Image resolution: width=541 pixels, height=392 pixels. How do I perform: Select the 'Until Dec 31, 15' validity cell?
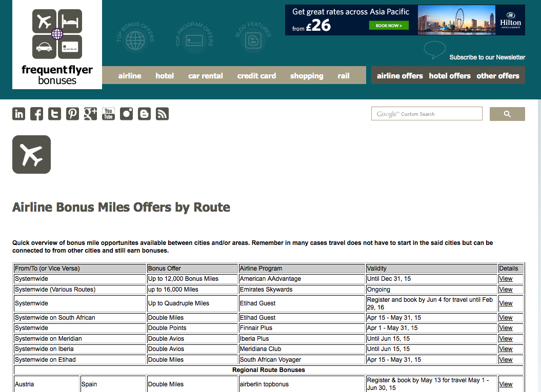click(432, 279)
